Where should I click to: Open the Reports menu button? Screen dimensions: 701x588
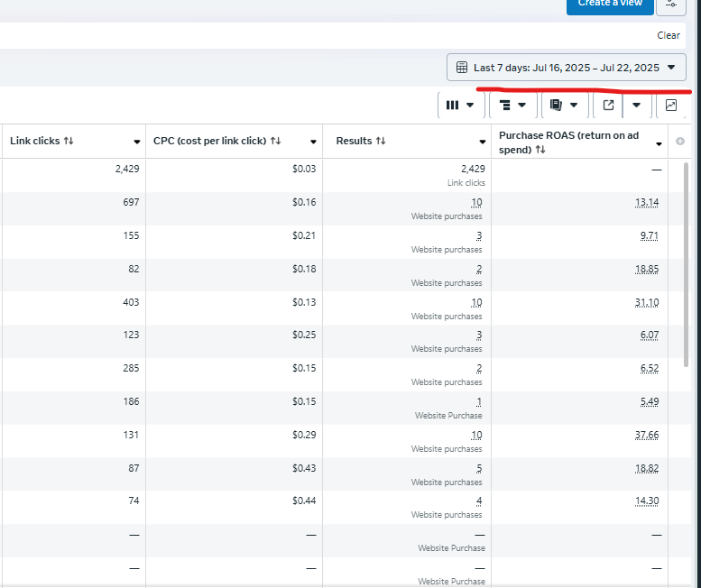[x=564, y=106]
